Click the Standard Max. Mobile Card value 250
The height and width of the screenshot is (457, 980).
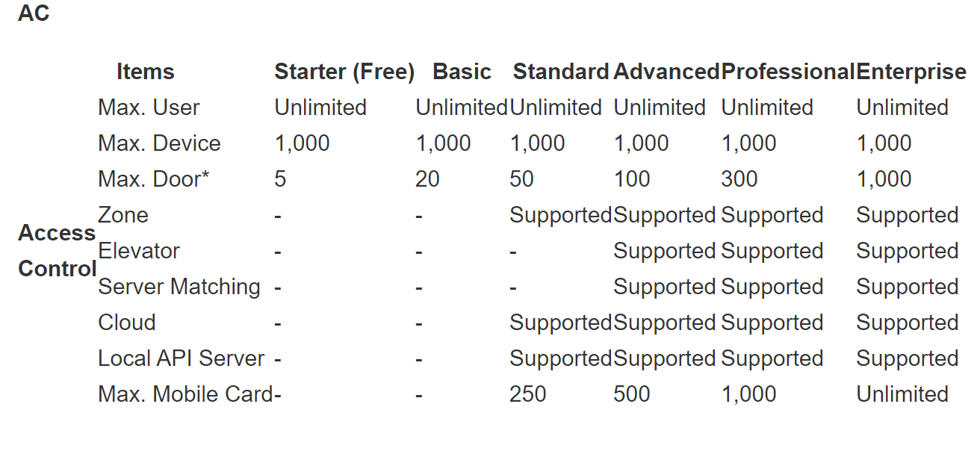click(x=528, y=394)
